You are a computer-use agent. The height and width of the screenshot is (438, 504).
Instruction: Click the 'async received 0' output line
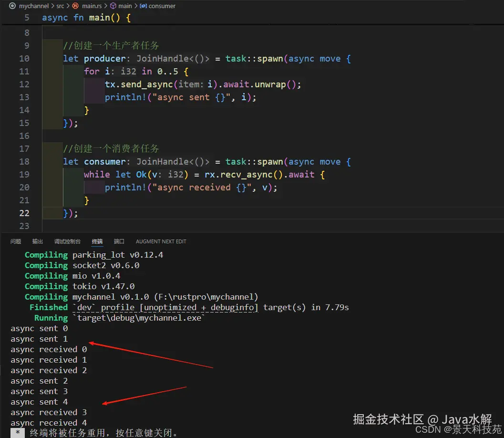point(49,349)
